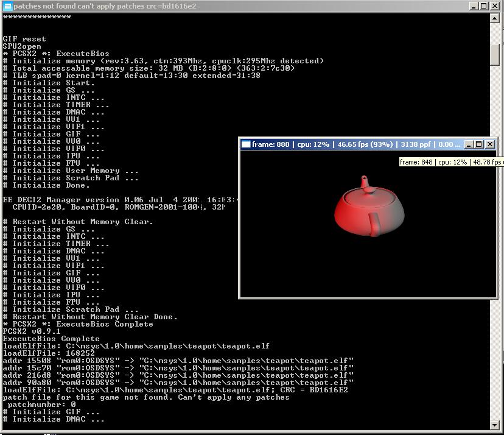The image size is (504, 435).
Task: Click the 'frame: 848' tooltip
Action: coord(450,162)
